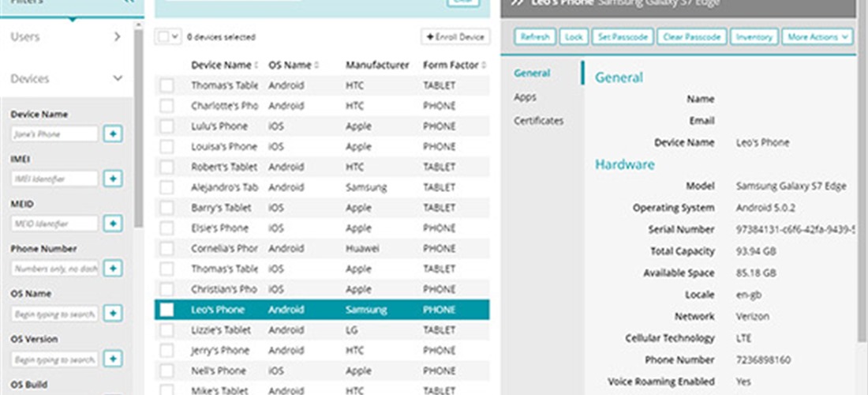Screen dimensions: 868x395
Task: Click plus icon beside IMEI filter field
Action: (x=113, y=179)
